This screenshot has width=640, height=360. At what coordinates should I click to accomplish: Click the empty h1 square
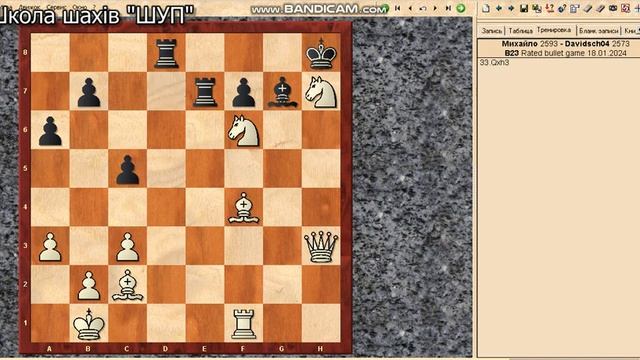click(x=321, y=324)
